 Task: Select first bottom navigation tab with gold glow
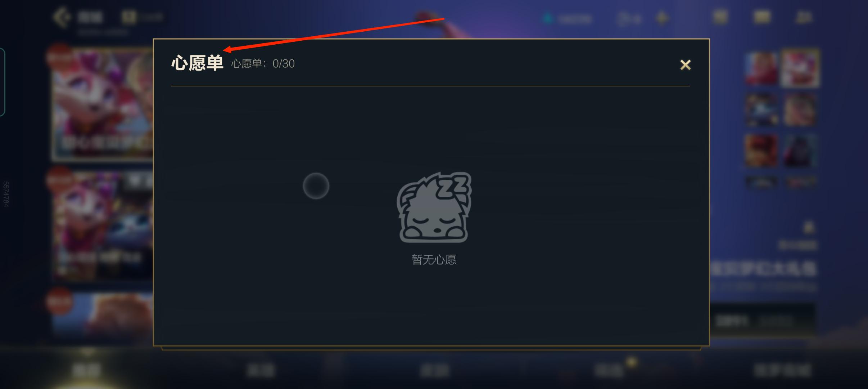click(x=86, y=370)
